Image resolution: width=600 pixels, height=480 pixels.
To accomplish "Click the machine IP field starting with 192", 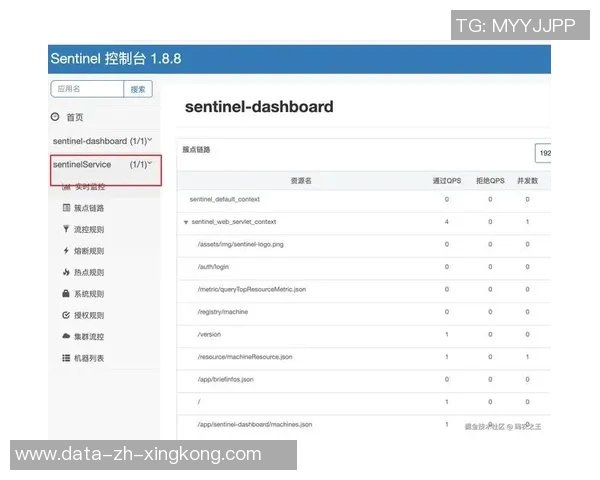I will pos(543,153).
